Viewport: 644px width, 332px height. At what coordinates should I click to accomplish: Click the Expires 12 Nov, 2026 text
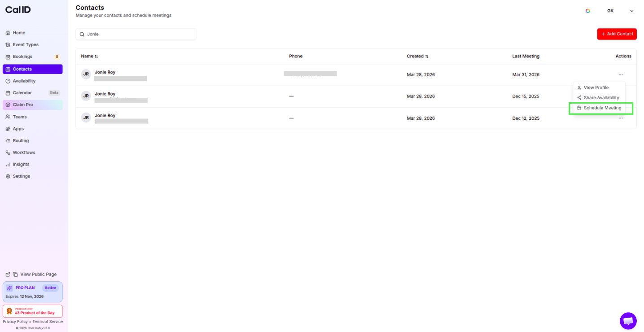point(25,297)
